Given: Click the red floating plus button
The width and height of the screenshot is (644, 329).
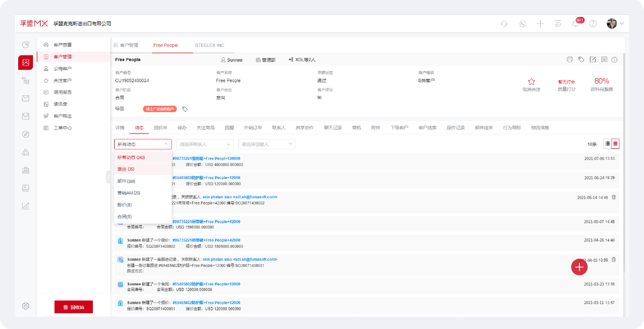Looking at the screenshot, I should tap(579, 267).
